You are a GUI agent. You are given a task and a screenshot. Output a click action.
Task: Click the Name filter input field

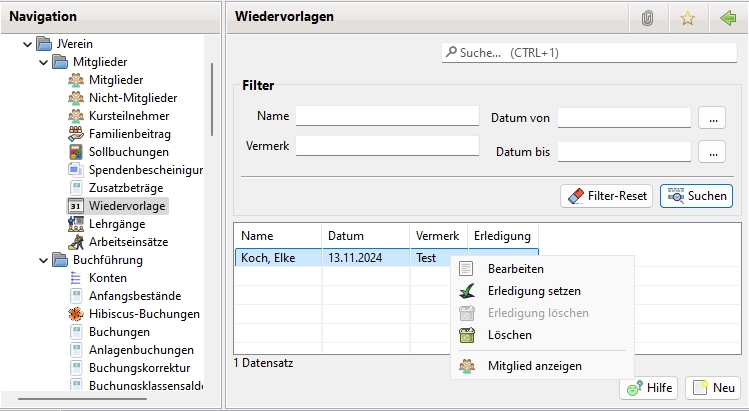click(387, 116)
